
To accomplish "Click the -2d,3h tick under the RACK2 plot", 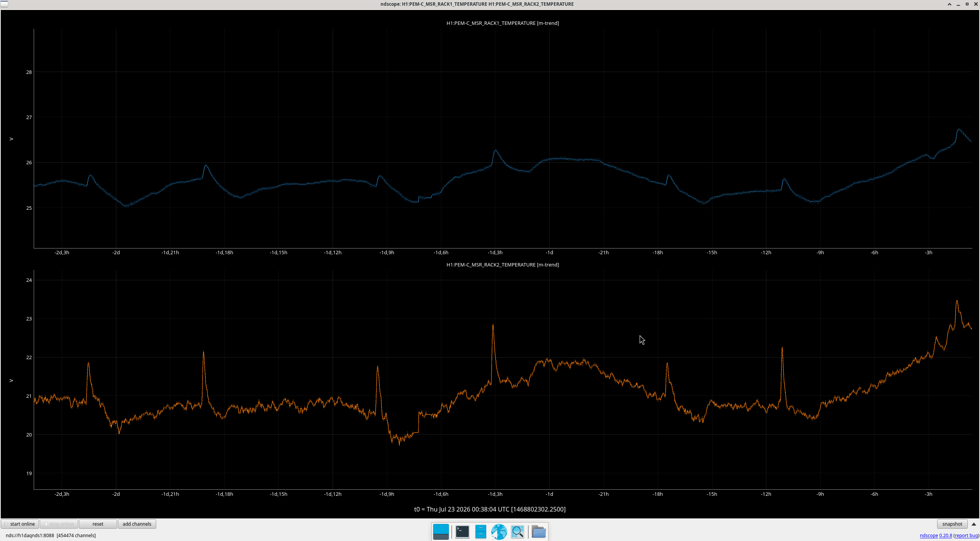I will [62, 494].
